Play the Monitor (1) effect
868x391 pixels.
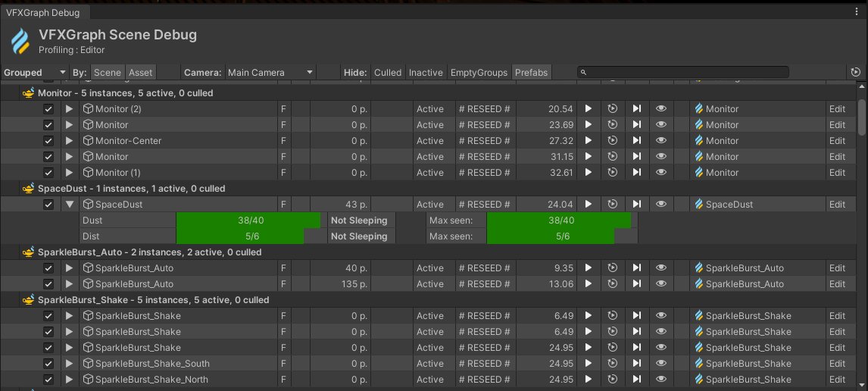click(589, 173)
